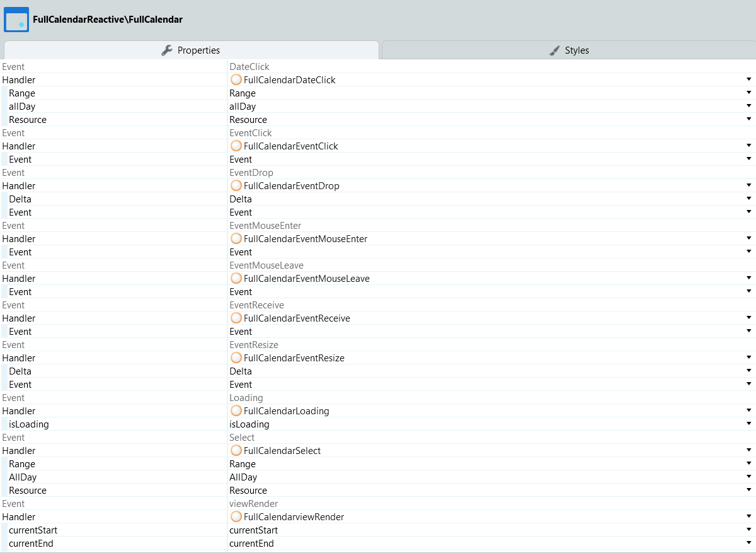The width and height of the screenshot is (756, 553).
Task: Switch to the Styles tab
Action: pyautogui.click(x=569, y=50)
